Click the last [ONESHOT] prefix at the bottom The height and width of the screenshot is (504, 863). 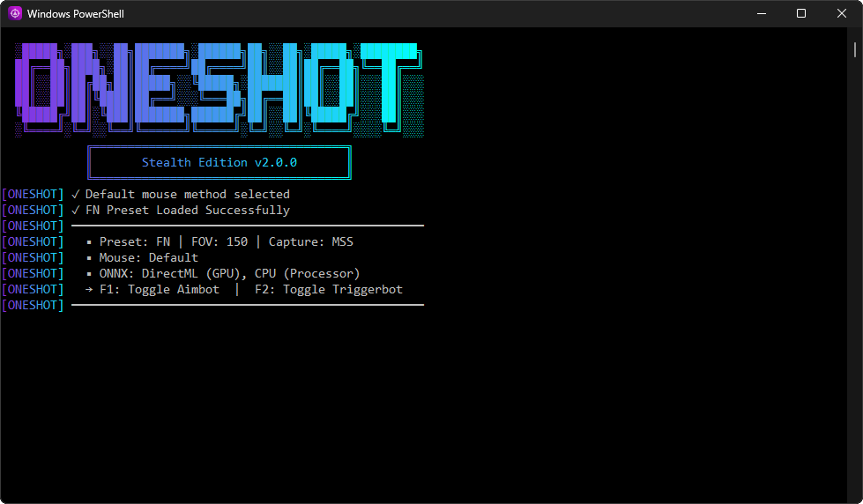33,305
